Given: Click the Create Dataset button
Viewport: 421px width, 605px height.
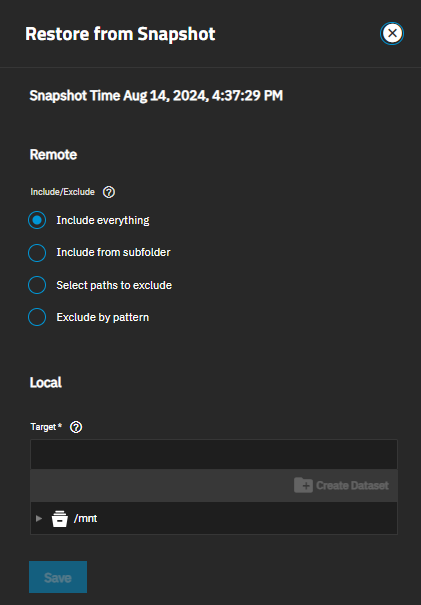Looking at the screenshot, I should pyautogui.click(x=342, y=485).
